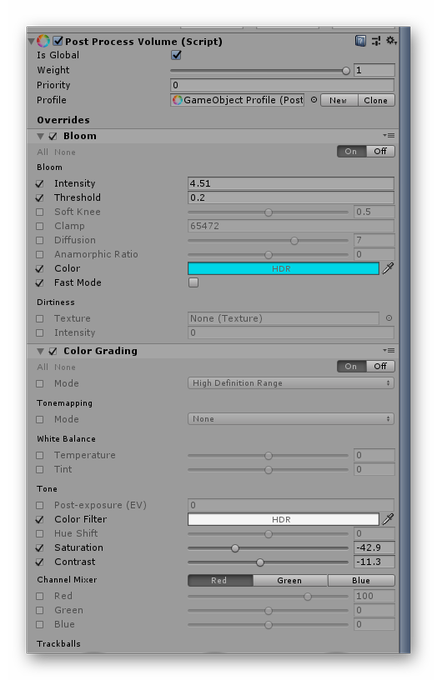Select the Red channel mixer tab
This screenshot has height=680, width=437.
220,580
